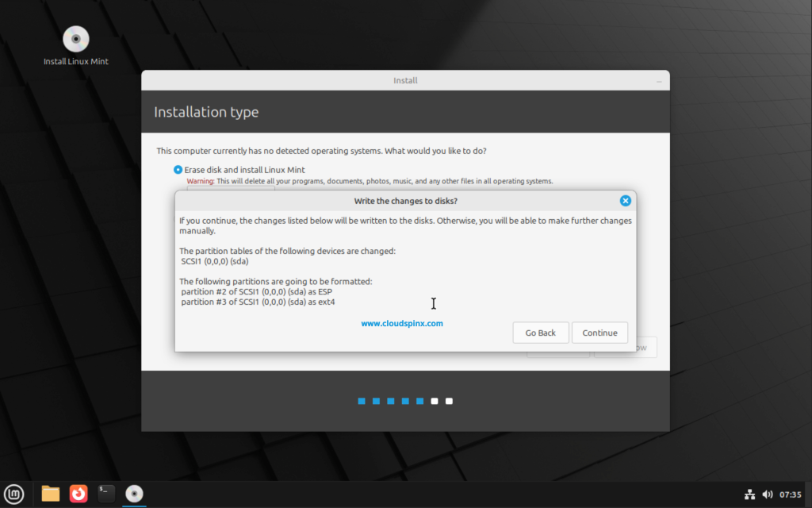Image resolution: width=812 pixels, height=508 pixels.
Task: Open the Terminal from the taskbar
Action: (106, 494)
